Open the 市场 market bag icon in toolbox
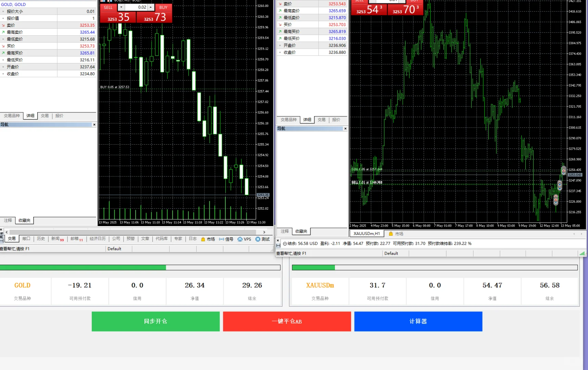The image size is (588, 370). [208, 239]
